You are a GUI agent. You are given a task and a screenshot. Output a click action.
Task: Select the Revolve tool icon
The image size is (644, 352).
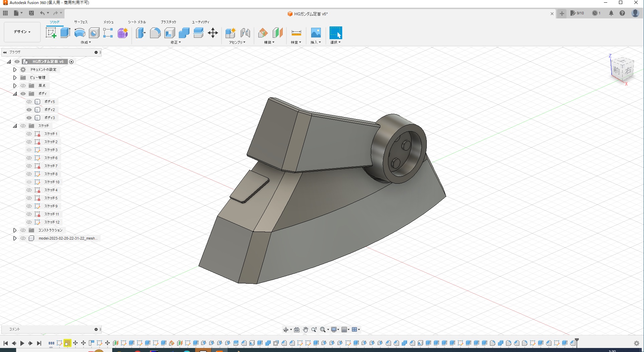coord(80,33)
